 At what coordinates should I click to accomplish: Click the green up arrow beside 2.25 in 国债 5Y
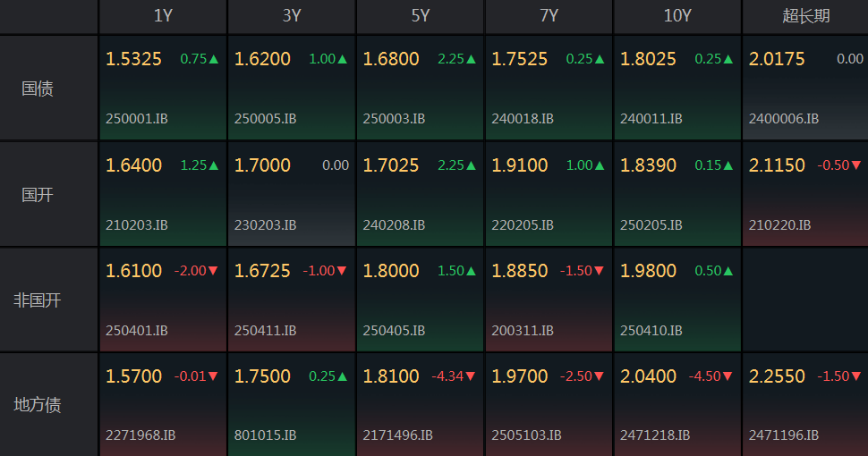pyautogui.click(x=471, y=59)
